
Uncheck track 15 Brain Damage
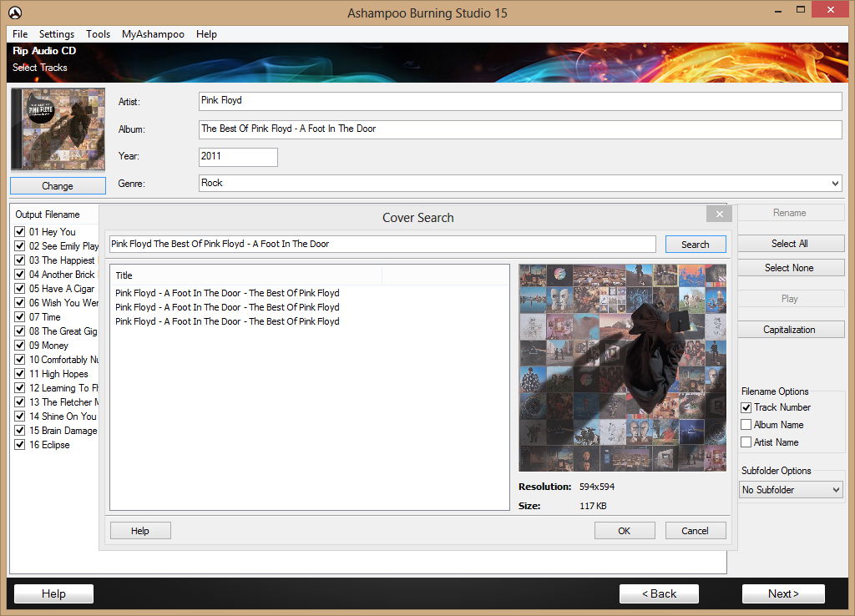pos(20,430)
